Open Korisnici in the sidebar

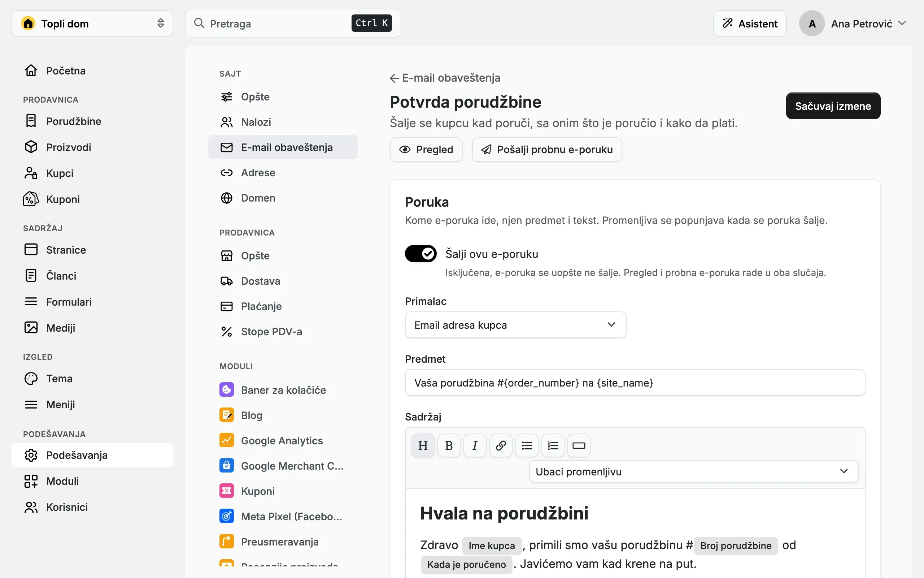click(92, 507)
